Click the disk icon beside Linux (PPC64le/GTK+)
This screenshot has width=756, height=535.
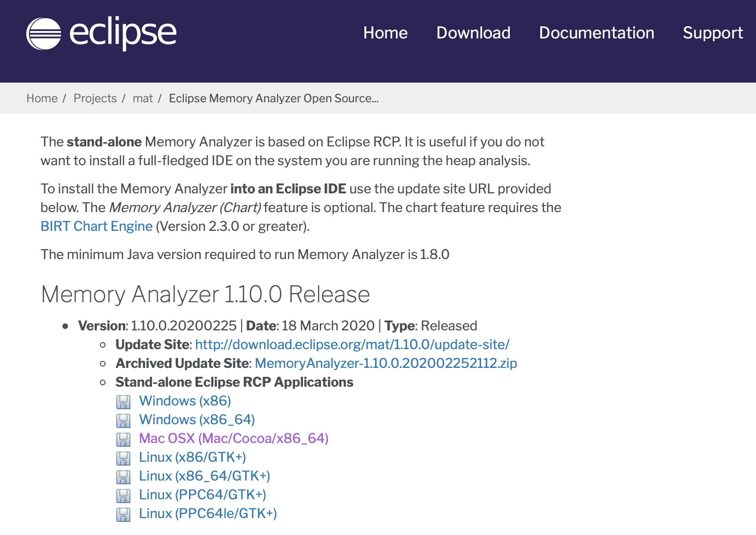(x=123, y=514)
